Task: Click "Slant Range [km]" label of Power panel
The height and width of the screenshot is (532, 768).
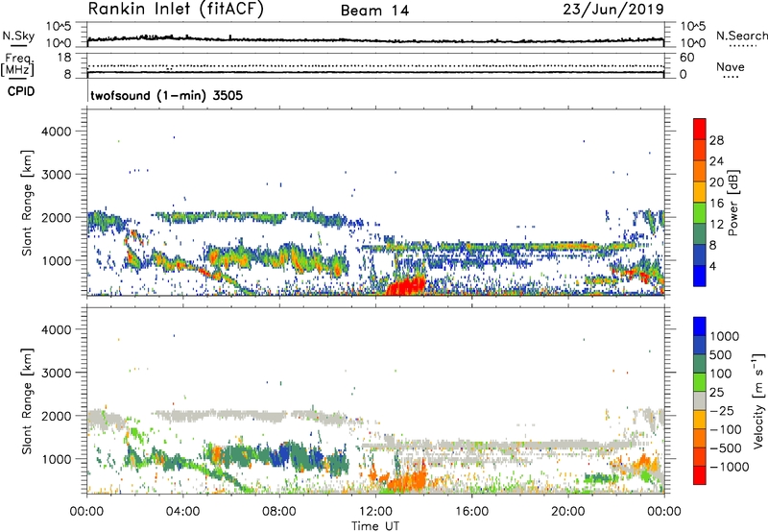Action: [x=27, y=203]
